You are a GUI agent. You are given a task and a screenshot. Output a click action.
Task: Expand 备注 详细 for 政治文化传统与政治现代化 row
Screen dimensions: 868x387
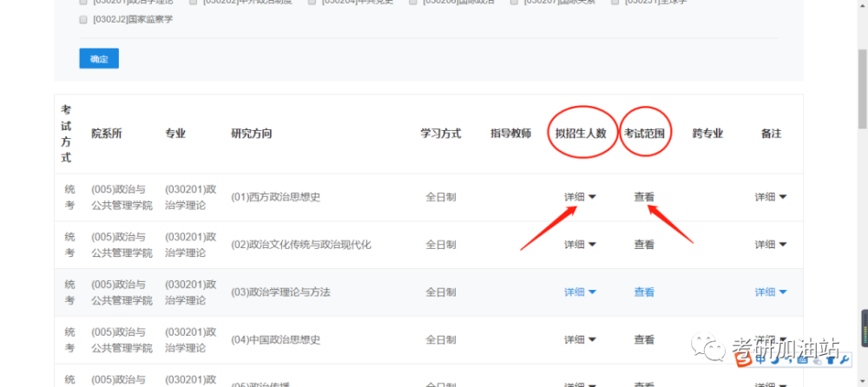click(x=771, y=245)
